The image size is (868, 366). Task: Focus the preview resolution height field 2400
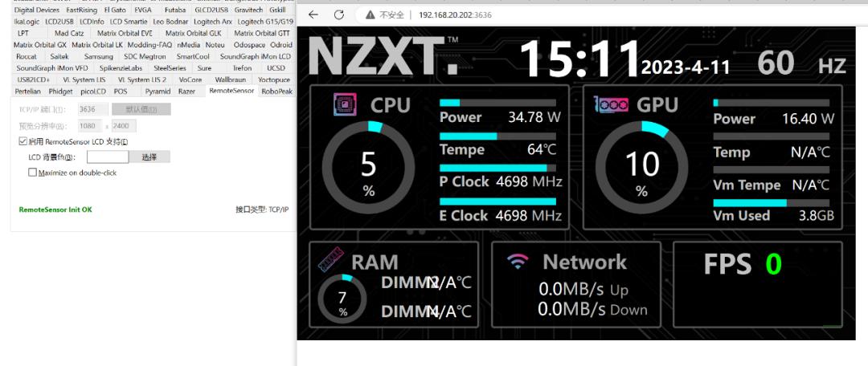[124, 125]
